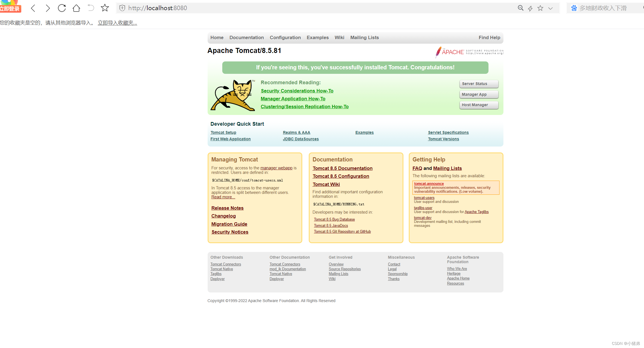Viewport: 644px width, 348px height.
Task: Open the Security Notices link
Action: (x=230, y=232)
